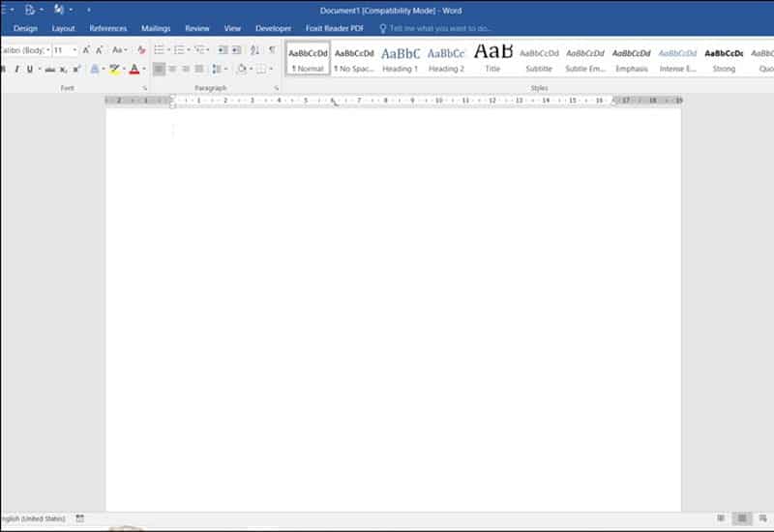Expand the borders dropdown arrow
The width and height of the screenshot is (774, 532).
pos(271,69)
